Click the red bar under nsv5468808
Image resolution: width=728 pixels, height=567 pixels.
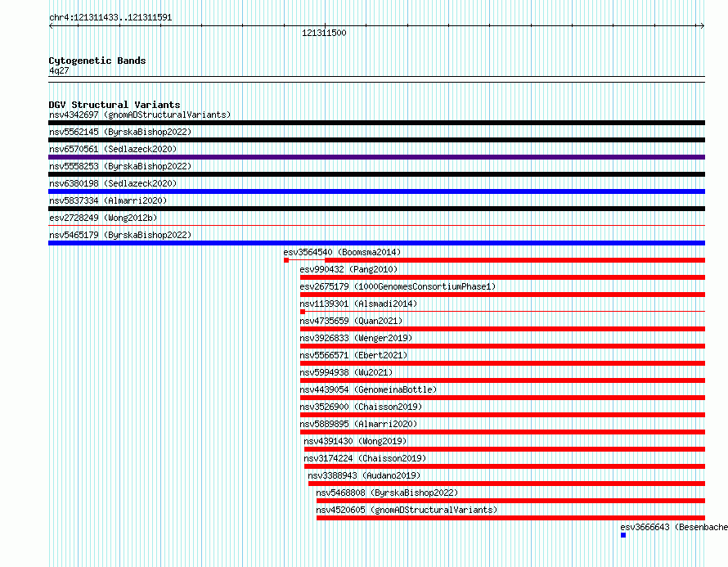point(510,501)
